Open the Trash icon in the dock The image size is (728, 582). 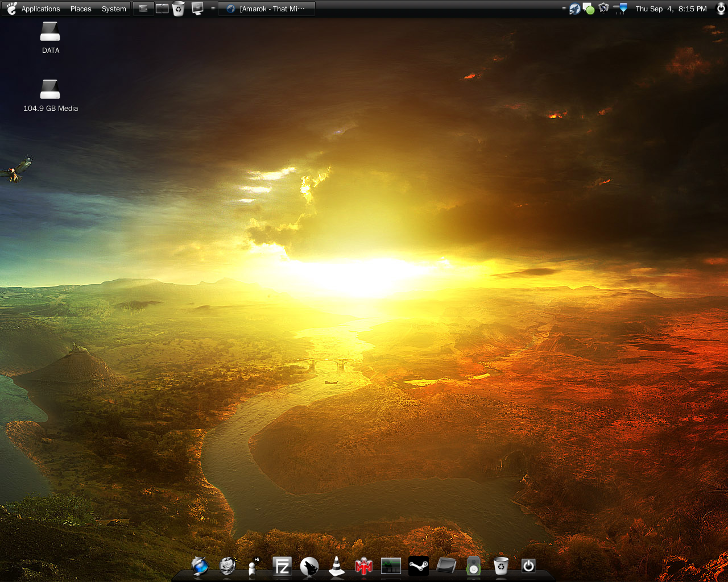(500, 566)
